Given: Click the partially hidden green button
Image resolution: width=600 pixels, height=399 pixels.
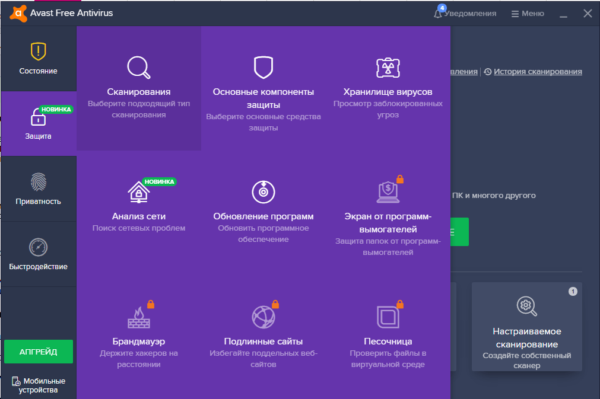Looking at the screenshot, I should 460,232.
